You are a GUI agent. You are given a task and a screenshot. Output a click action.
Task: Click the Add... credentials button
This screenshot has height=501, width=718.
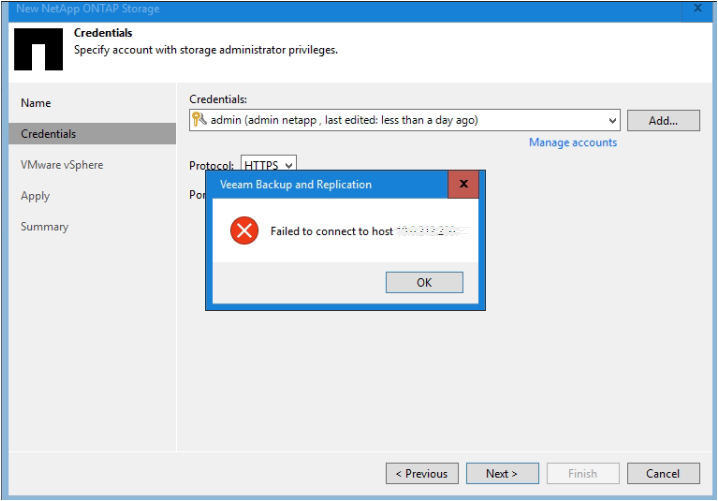coord(663,120)
